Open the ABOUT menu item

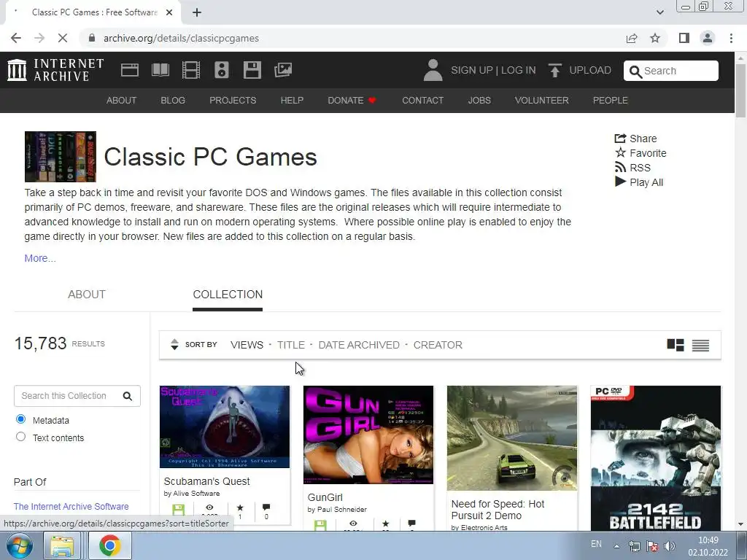click(x=122, y=101)
